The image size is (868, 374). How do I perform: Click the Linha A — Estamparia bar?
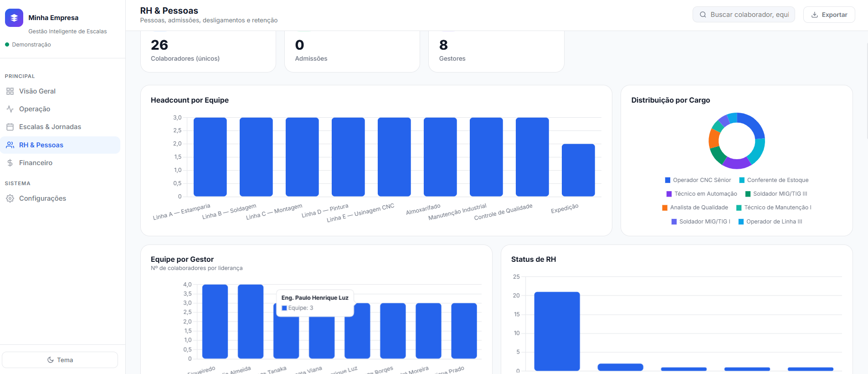tap(210, 157)
